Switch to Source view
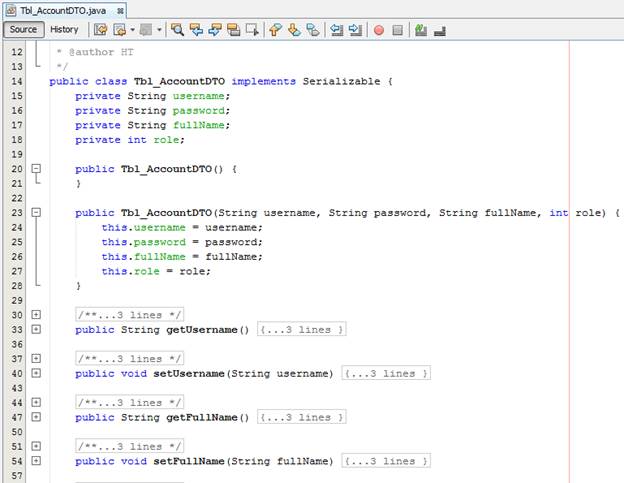This screenshot has width=624, height=483. [x=23, y=29]
